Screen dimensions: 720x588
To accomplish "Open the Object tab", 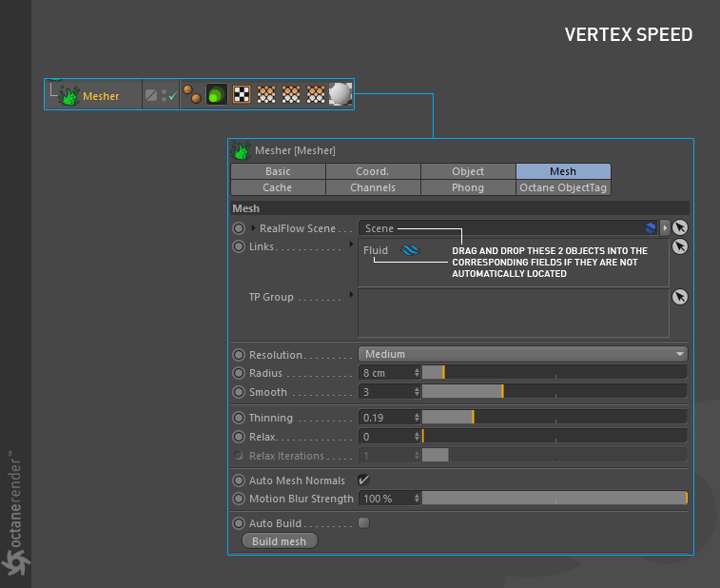I will [x=468, y=171].
